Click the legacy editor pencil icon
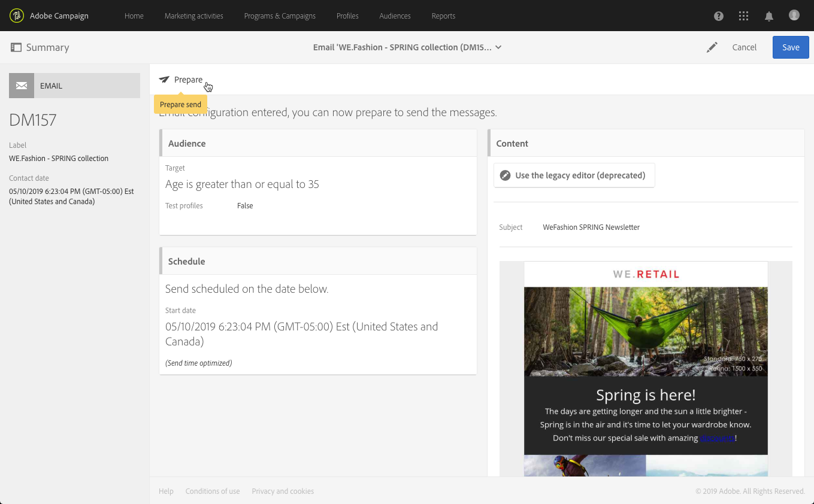 click(506, 175)
